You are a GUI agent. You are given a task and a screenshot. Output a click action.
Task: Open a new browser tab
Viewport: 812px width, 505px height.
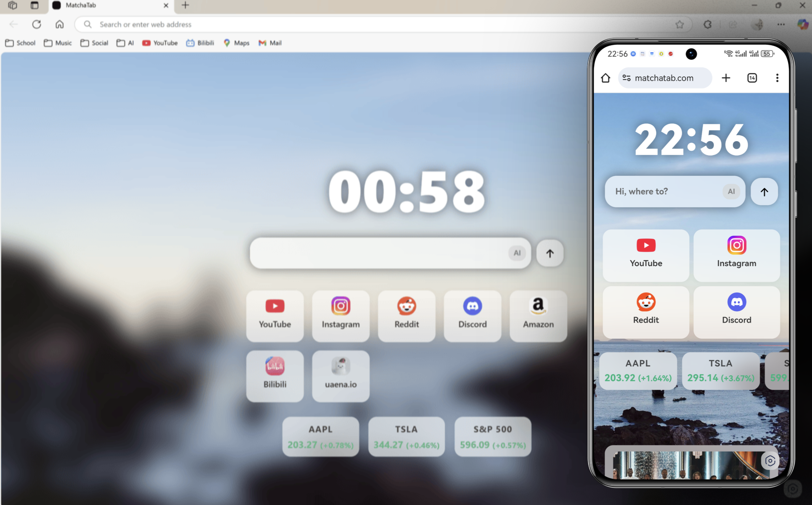(x=185, y=5)
